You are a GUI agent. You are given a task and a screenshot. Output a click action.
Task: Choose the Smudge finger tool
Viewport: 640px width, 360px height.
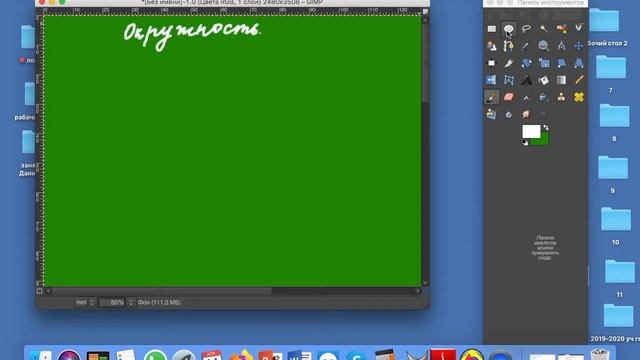coord(526,114)
